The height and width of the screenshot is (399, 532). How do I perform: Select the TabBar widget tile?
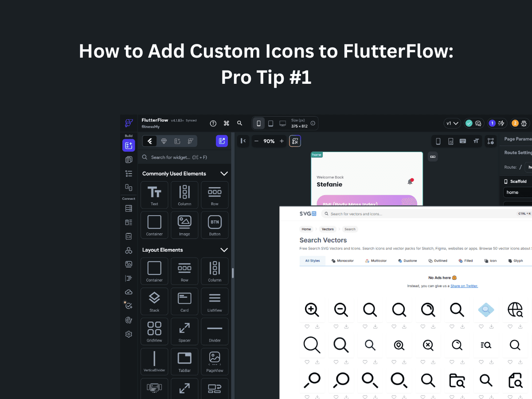[184, 362]
